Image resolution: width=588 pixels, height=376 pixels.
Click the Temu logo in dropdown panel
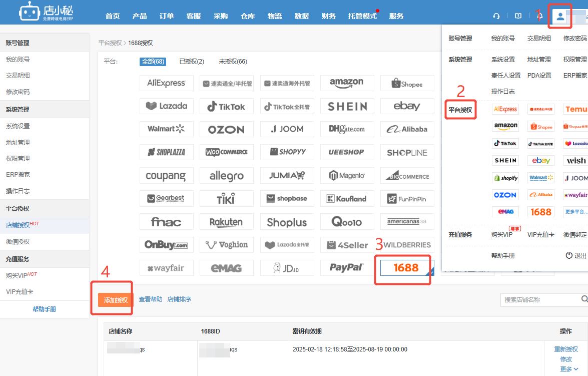point(575,109)
